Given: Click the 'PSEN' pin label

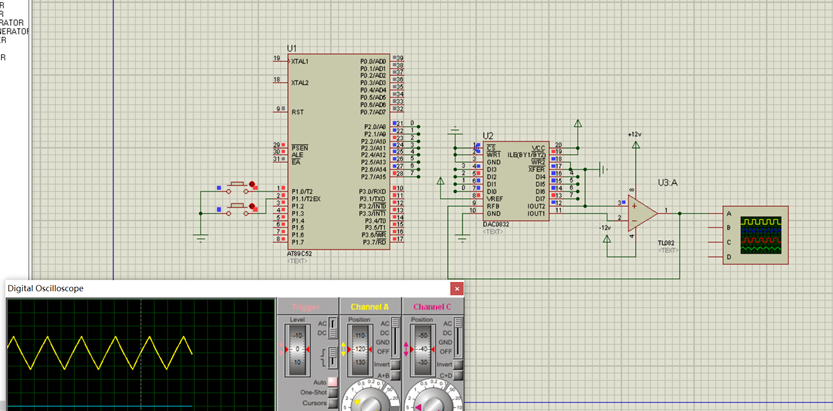Looking at the screenshot, I should [x=298, y=148].
